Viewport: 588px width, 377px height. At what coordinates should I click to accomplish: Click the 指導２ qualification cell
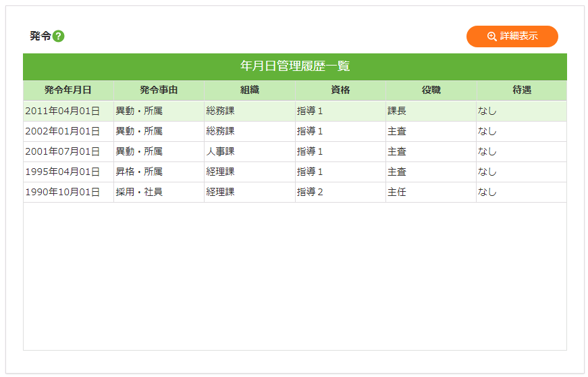point(311,192)
